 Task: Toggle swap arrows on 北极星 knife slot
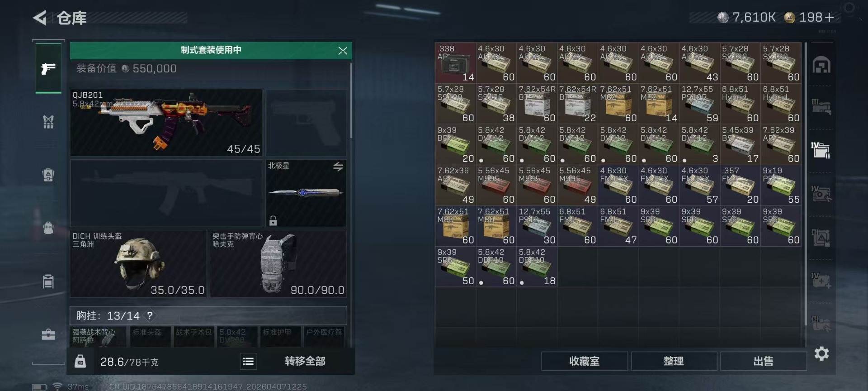(x=338, y=167)
